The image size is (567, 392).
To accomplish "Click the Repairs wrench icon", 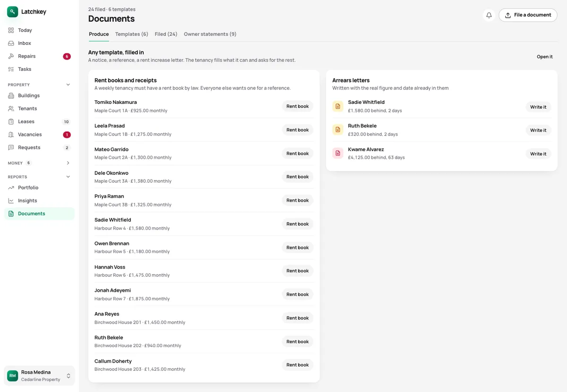I will click(x=11, y=56).
